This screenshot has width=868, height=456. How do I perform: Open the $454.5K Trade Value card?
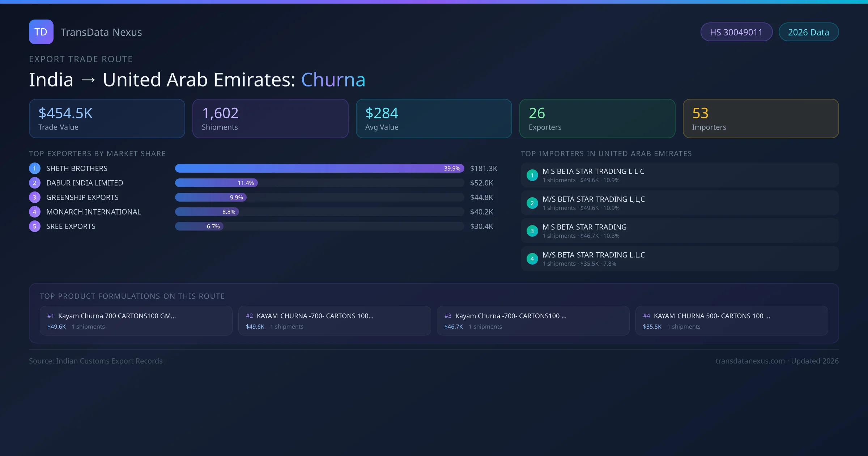107,118
